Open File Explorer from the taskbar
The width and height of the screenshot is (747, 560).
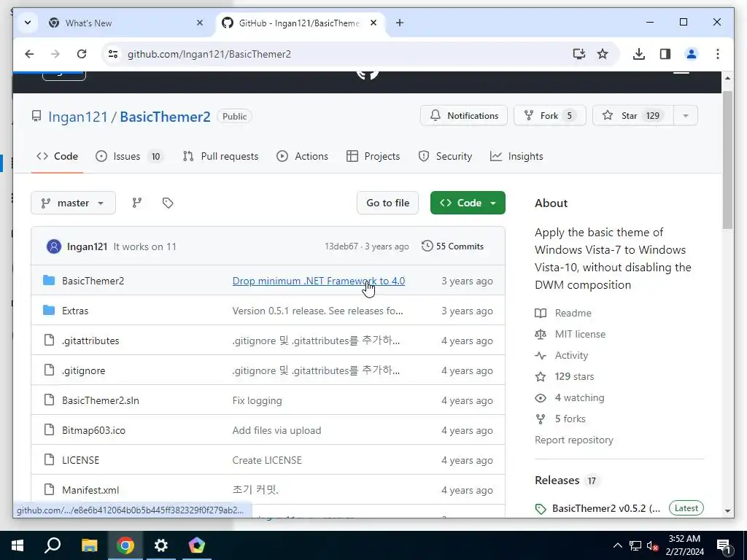(x=89, y=545)
